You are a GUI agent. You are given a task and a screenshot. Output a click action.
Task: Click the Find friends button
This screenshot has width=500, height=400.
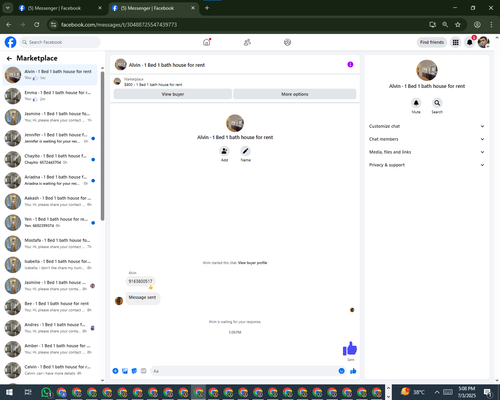(x=432, y=42)
